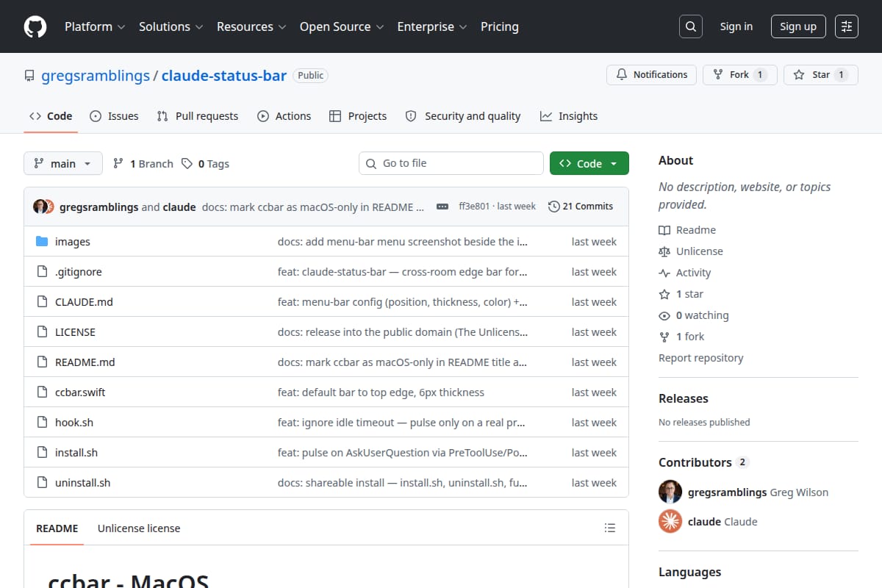The height and width of the screenshot is (588, 882).
Task: Open commit hash ff3e801
Action: pyautogui.click(x=474, y=207)
